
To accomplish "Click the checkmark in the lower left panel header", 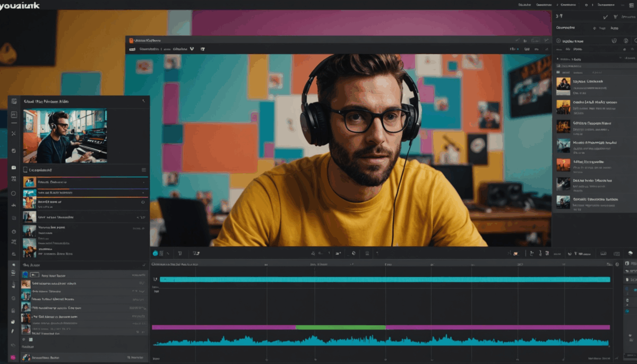I will [x=144, y=264].
